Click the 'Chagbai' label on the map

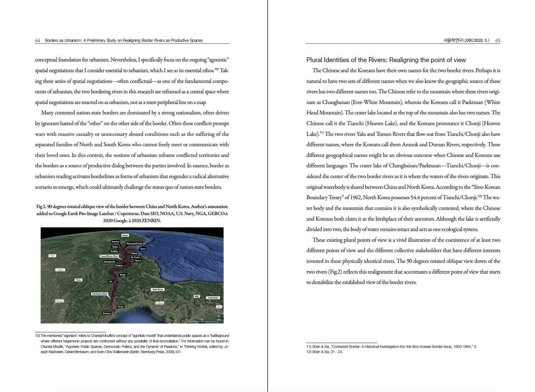click(x=119, y=265)
